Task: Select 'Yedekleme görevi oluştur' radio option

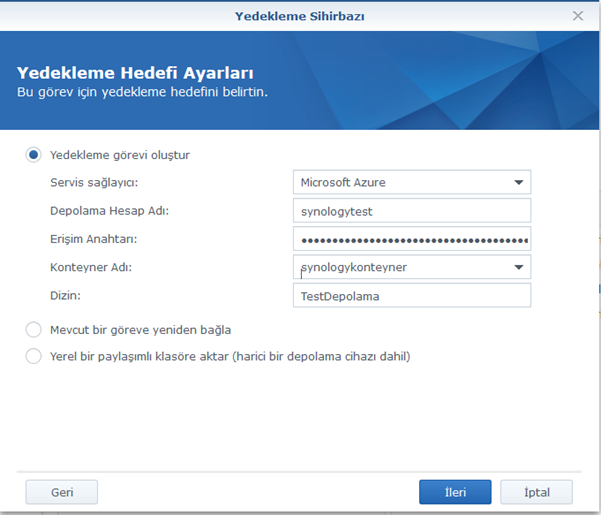Action: point(34,155)
